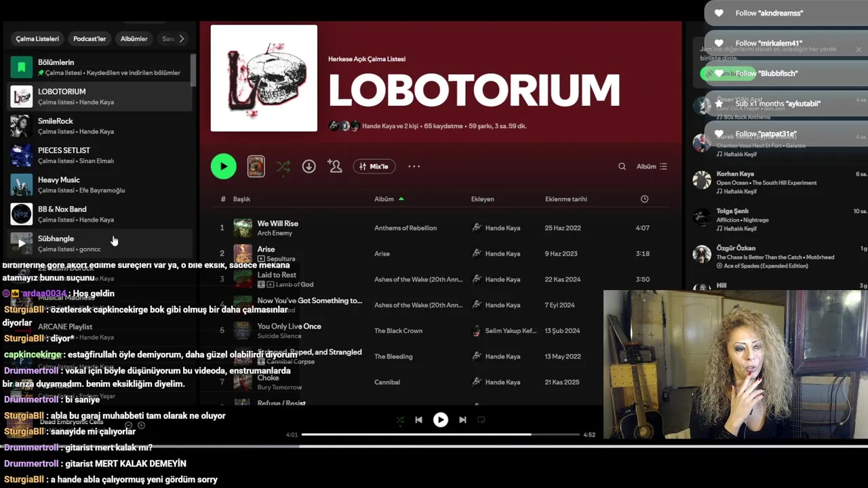
Task: Download the LOBOTORIUM playlist
Action: [x=309, y=166]
